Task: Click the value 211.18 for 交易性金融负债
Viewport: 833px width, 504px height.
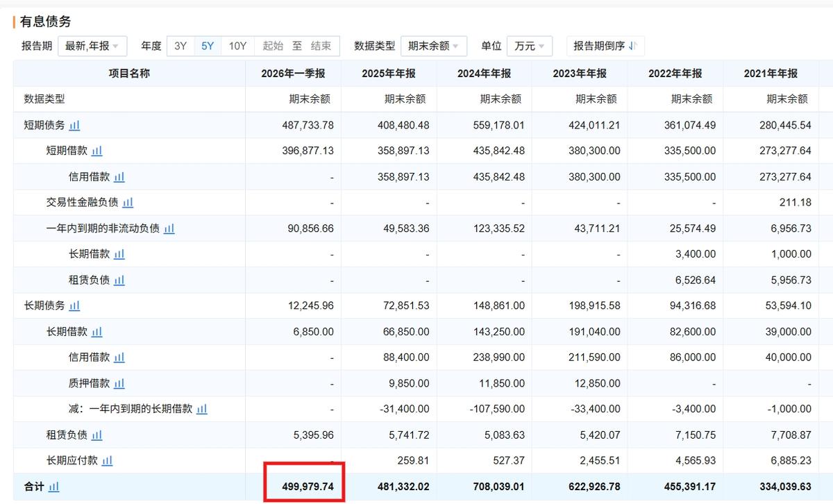Action: [796, 202]
